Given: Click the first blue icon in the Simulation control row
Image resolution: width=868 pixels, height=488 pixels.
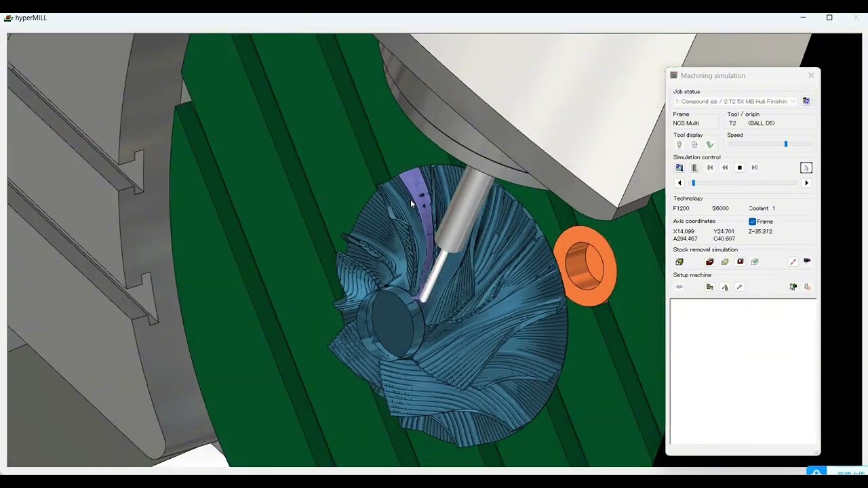Looking at the screenshot, I should (x=679, y=167).
